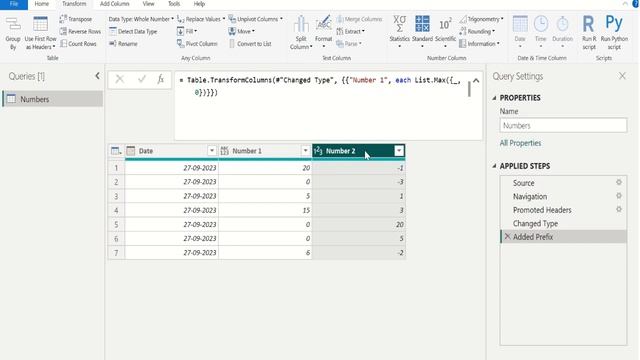Reverse the table rows
This screenshot has width=640, height=360.
(80, 31)
